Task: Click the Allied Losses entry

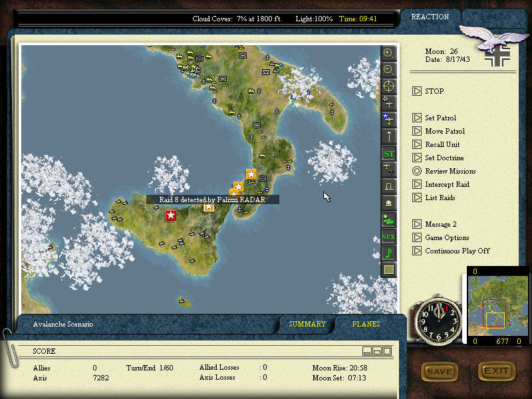Action: coord(233,368)
